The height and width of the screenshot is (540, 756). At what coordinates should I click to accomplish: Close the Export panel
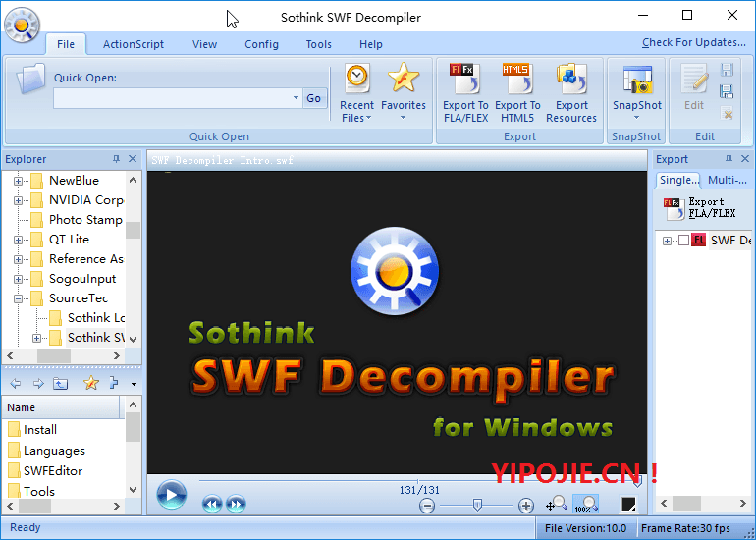tap(745, 159)
